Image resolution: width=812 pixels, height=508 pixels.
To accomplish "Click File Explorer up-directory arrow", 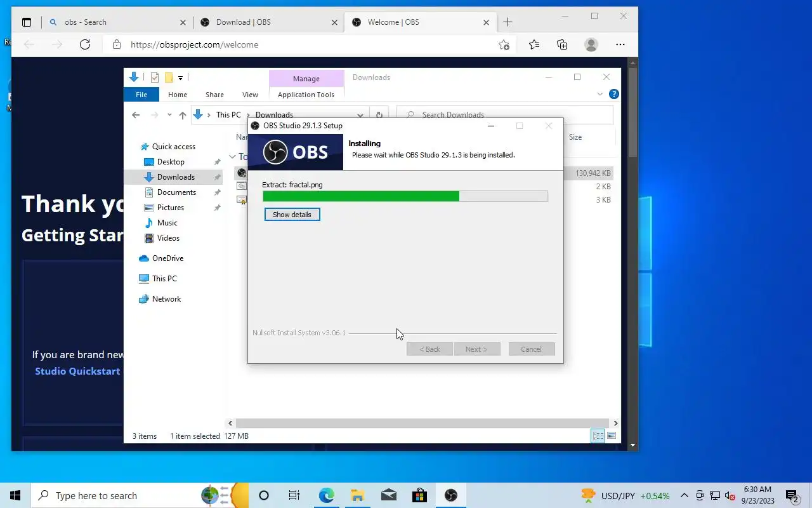I will tap(183, 115).
